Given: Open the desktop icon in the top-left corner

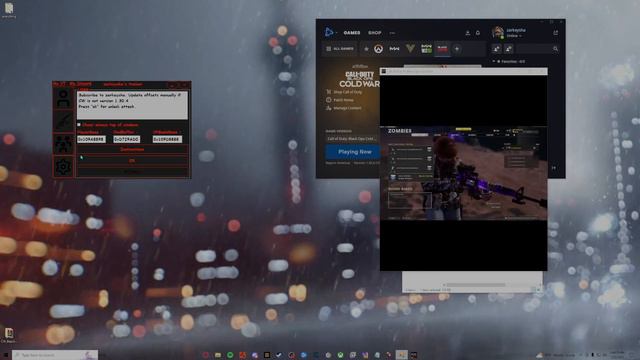Looking at the screenshot, I should point(9,10).
